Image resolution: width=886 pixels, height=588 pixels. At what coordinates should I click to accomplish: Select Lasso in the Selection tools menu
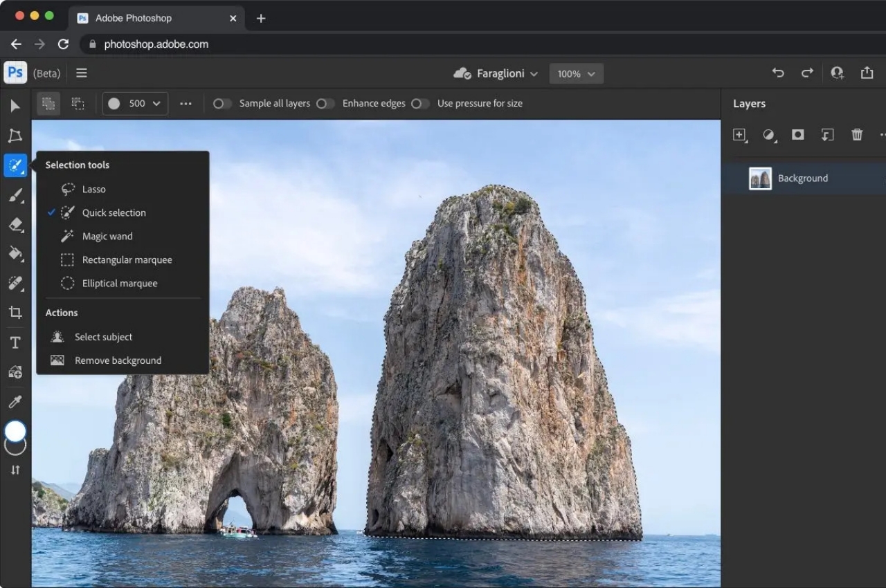point(93,189)
